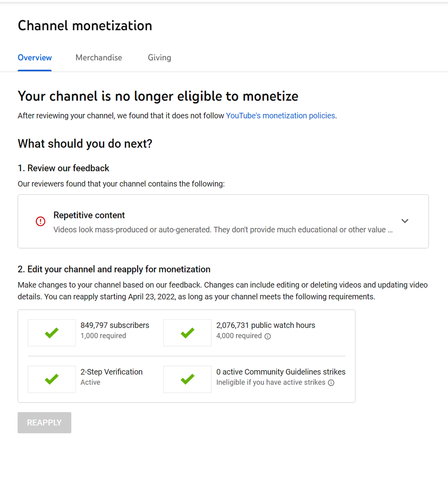Switch to the Giving tab
Viewport: 448px width, 485px height.
160,58
